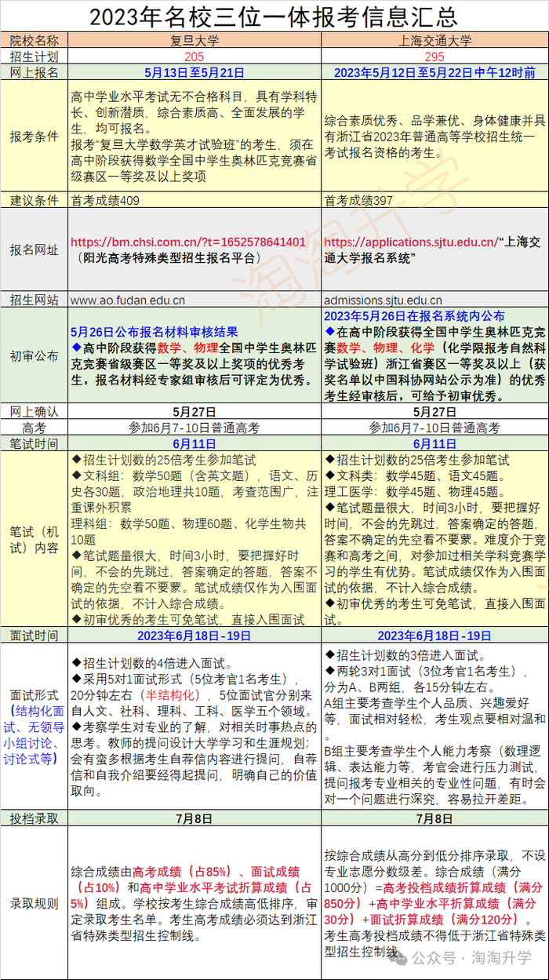This screenshot has width=549, height=980.
Task: Select the 上海交通大学 column header
Action: click(x=434, y=41)
